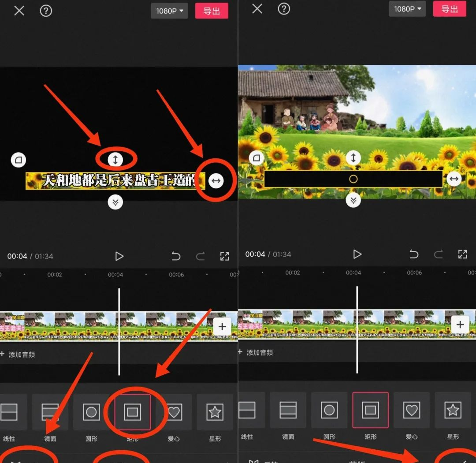The height and width of the screenshot is (463, 476).
Task: Open the help question mark in left panel
Action: (x=46, y=11)
